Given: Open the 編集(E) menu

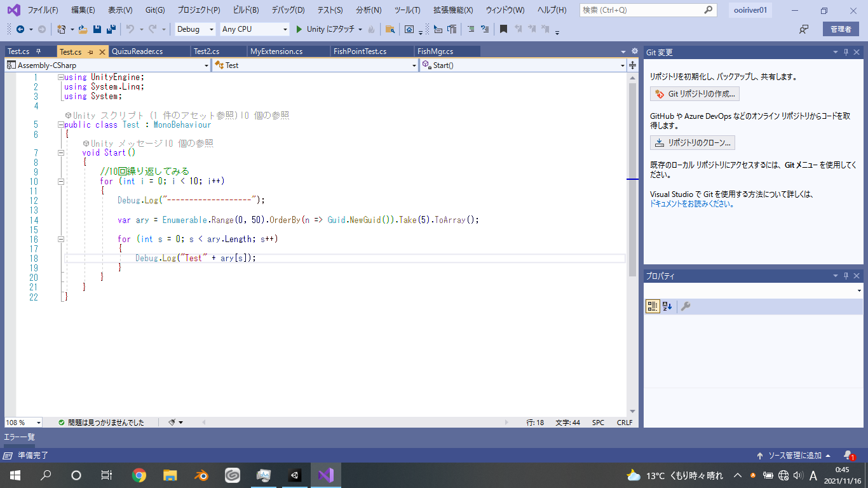Looking at the screenshot, I should coord(83,10).
